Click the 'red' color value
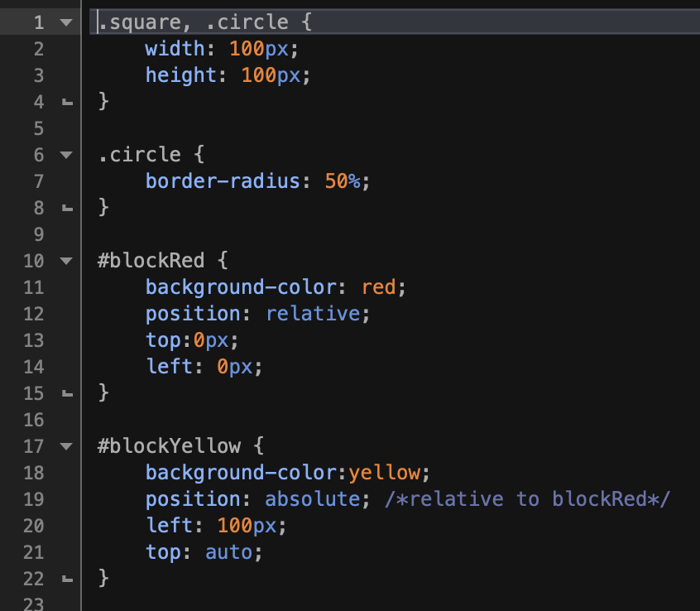 380,287
